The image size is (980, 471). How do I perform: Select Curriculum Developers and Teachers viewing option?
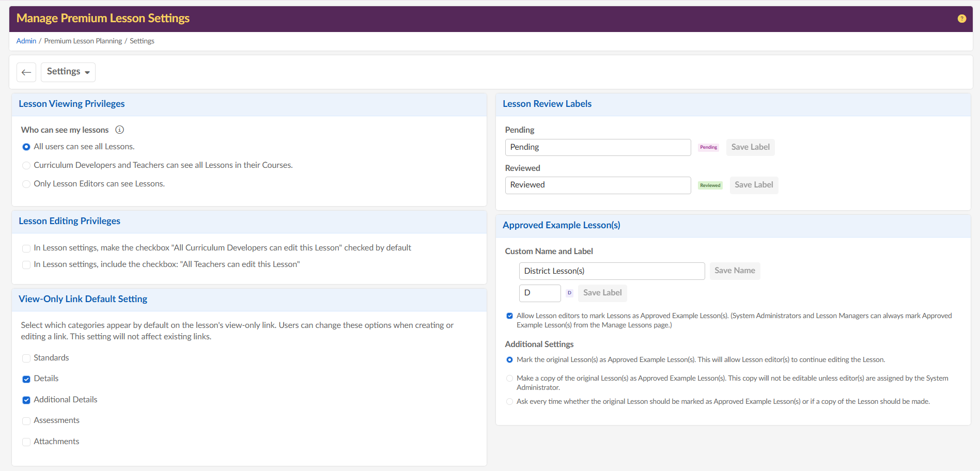click(26, 166)
